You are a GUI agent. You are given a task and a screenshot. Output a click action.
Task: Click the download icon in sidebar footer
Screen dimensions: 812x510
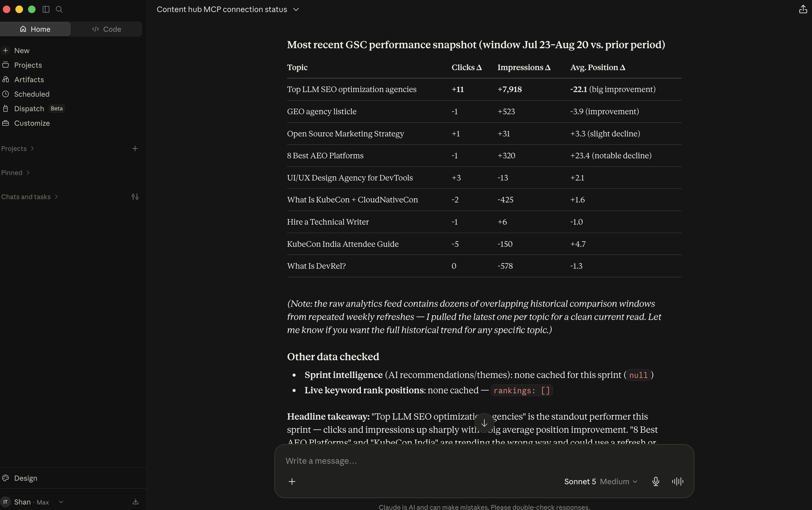coord(136,502)
